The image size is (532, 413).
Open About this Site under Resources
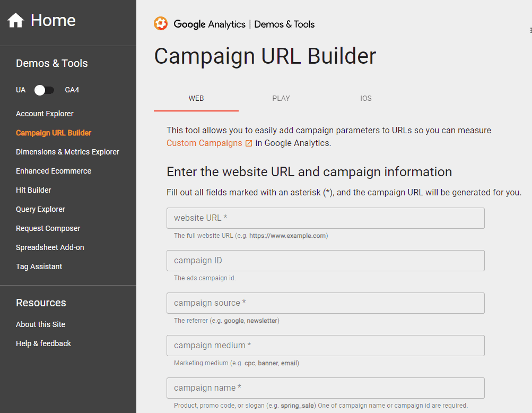coord(40,324)
